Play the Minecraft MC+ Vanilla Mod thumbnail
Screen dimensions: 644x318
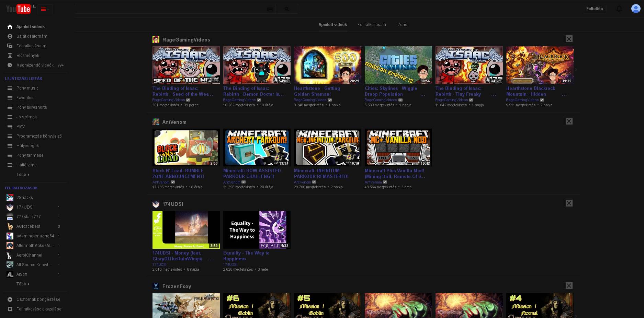(x=398, y=148)
